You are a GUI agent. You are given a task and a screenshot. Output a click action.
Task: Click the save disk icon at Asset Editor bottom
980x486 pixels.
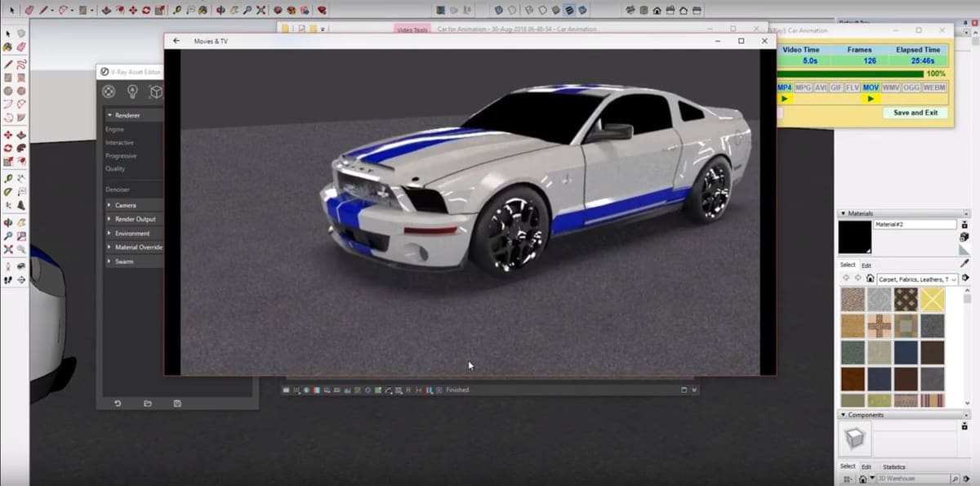(177, 404)
